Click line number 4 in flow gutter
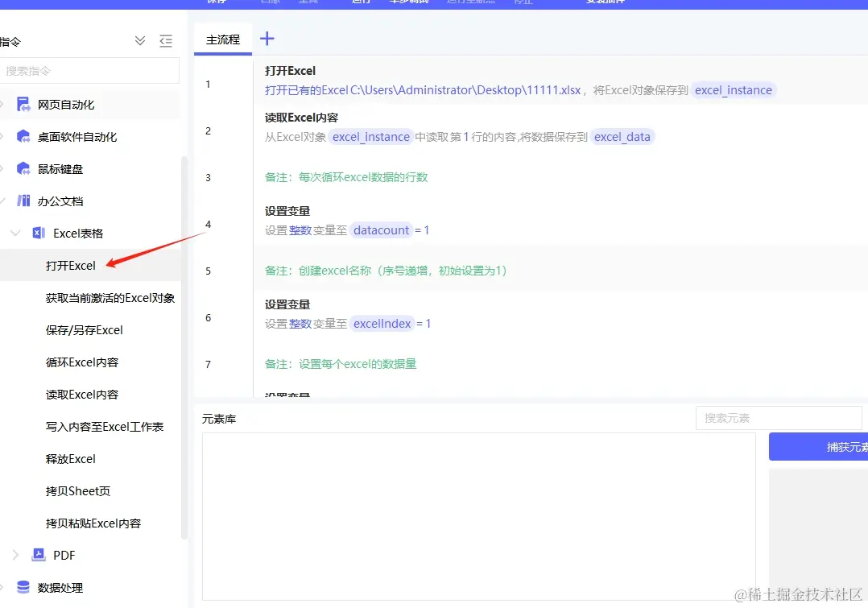This screenshot has width=868, height=608. [208, 224]
